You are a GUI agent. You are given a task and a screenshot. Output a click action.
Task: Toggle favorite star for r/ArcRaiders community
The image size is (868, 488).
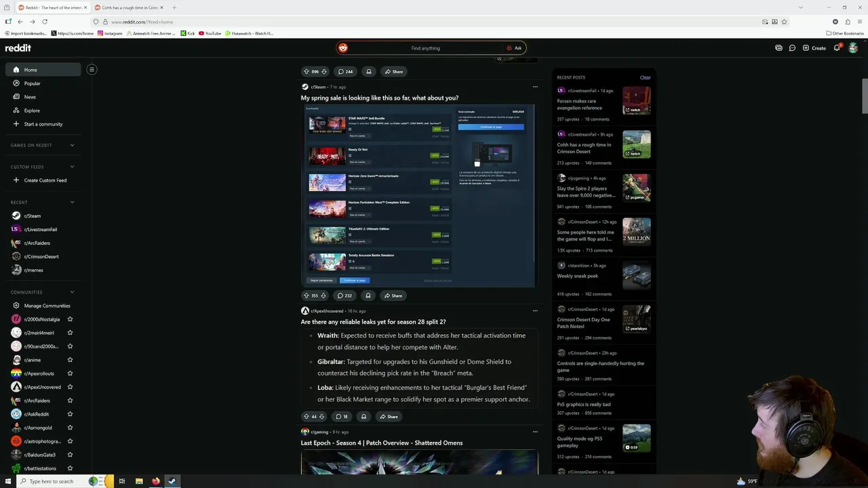pyautogui.click(x=70, y=401)
